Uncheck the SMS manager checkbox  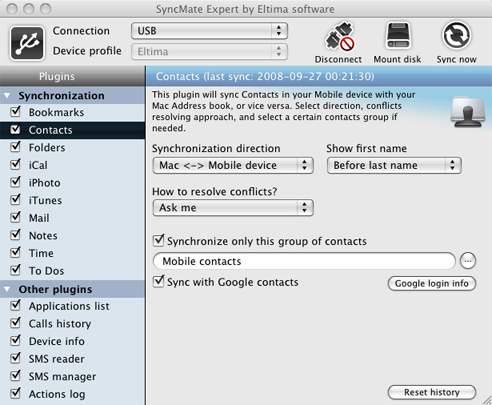point(15,376)
